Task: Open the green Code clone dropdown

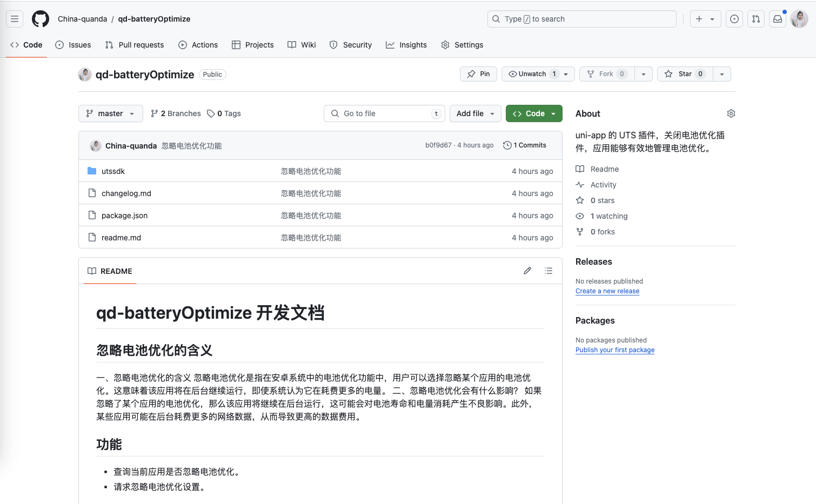Action: [x=534, y=113]
